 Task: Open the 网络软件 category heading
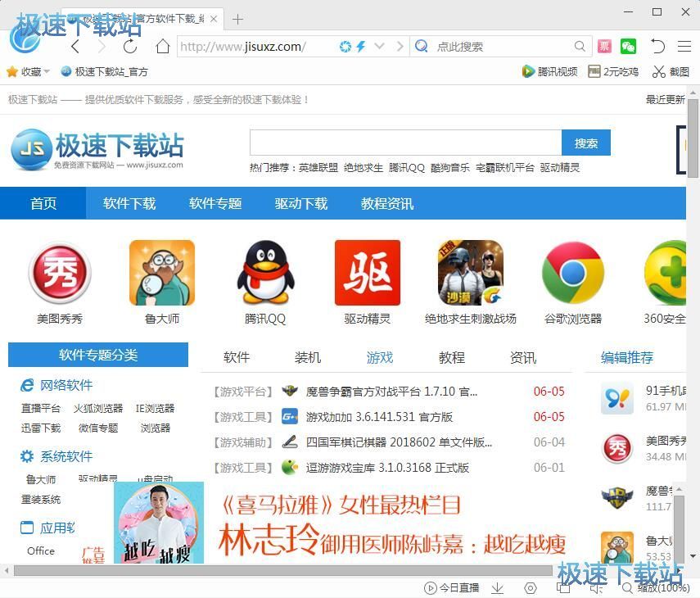tap(66, 385)
